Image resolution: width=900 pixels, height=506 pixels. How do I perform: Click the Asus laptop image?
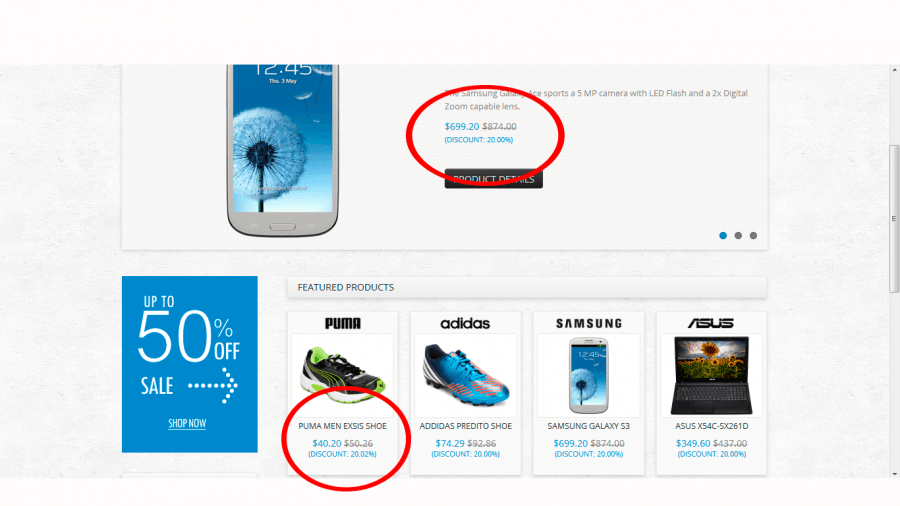tap(711, 375)
